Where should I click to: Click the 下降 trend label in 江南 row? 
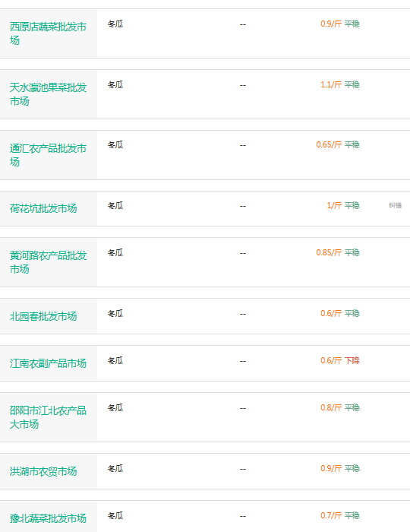point(352,360)
